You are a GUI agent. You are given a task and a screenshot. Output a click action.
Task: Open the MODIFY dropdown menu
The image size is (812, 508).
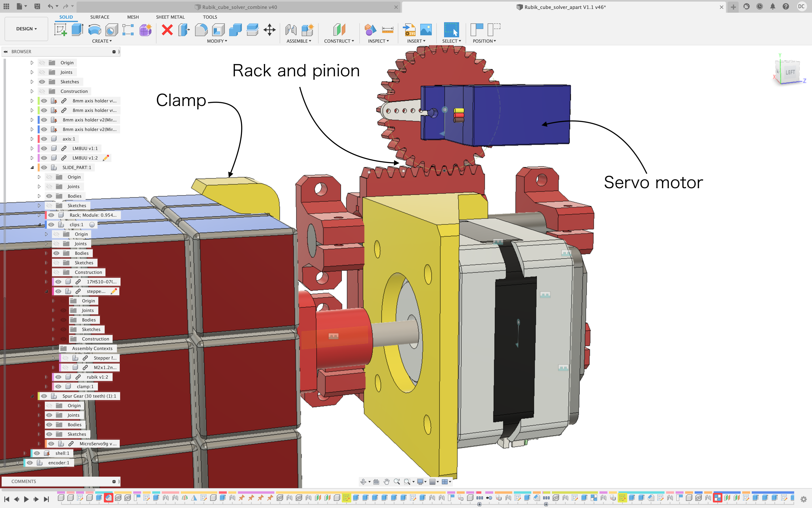click(217, 41)
